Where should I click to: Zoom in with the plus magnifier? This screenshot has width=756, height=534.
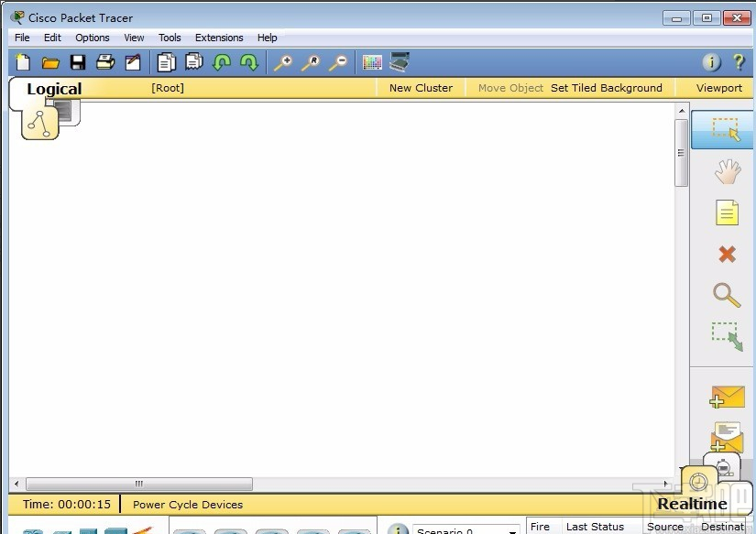click(283, 62)
